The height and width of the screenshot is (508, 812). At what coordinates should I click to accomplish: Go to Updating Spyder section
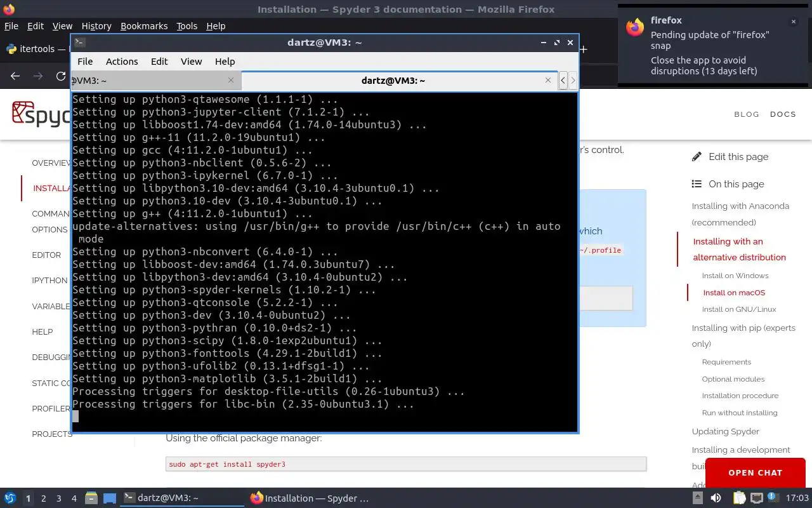(x=725, y=431)
